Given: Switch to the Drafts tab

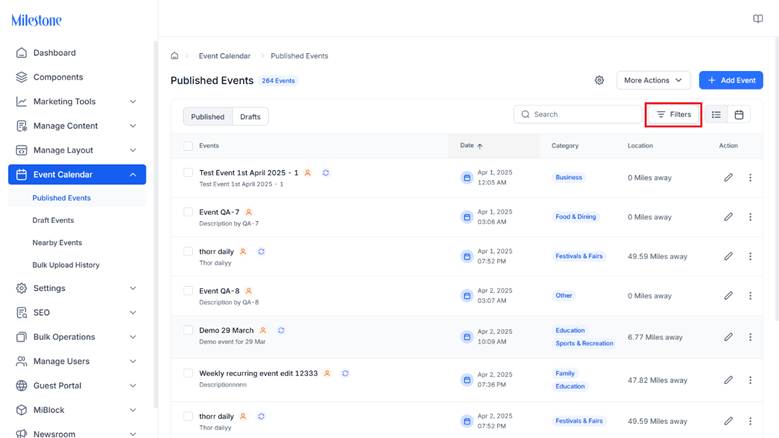Looking at the screenshot, I should (250, 117).
